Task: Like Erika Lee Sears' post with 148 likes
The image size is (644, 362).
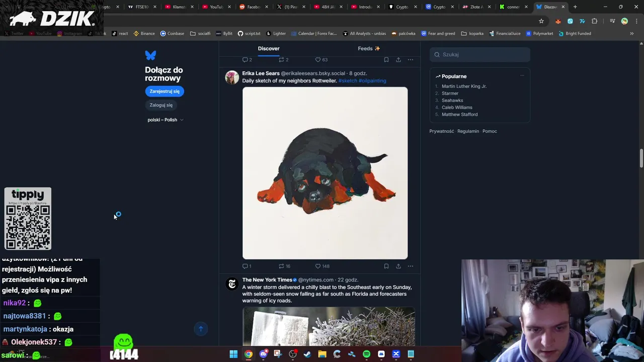Action: 322,266
